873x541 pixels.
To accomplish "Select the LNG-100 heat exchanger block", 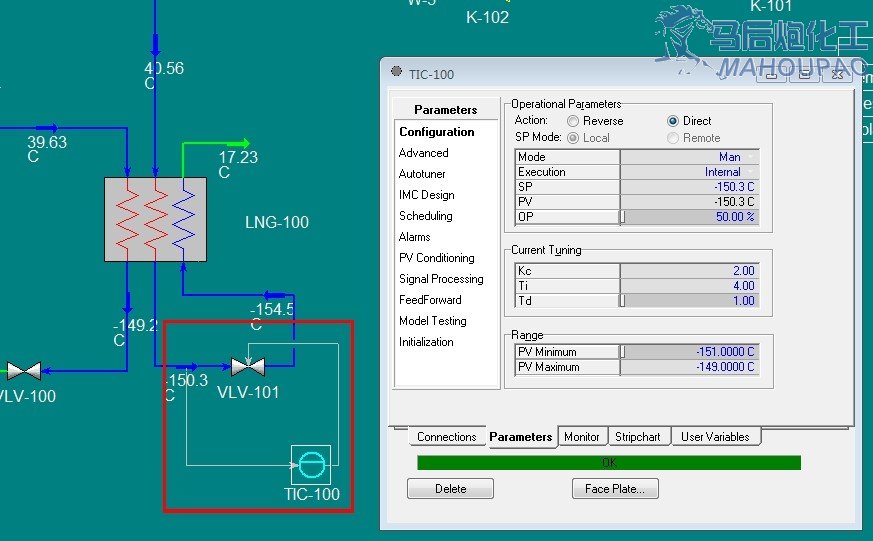I will [x=155, y=219].
